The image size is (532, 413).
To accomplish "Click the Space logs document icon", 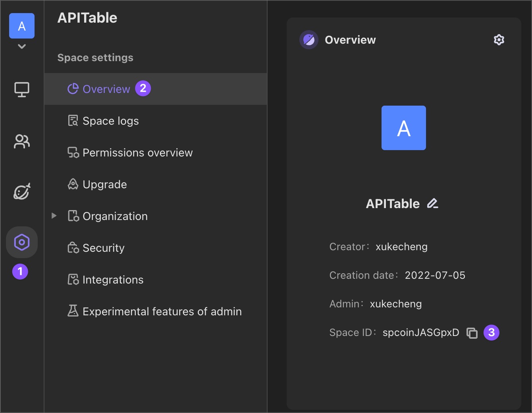I will [x=73, y=120].
